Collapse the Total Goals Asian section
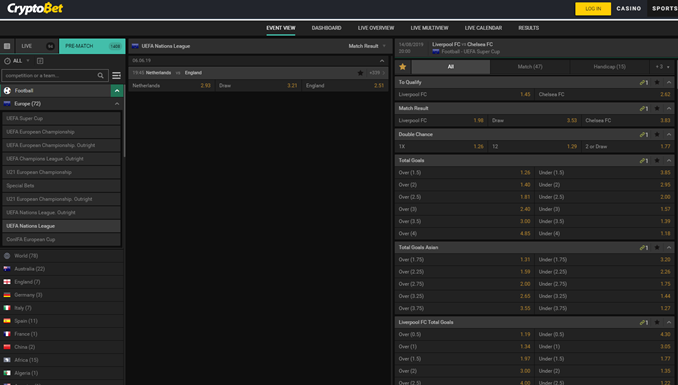678x385 pixels. (x=669, y=247)
